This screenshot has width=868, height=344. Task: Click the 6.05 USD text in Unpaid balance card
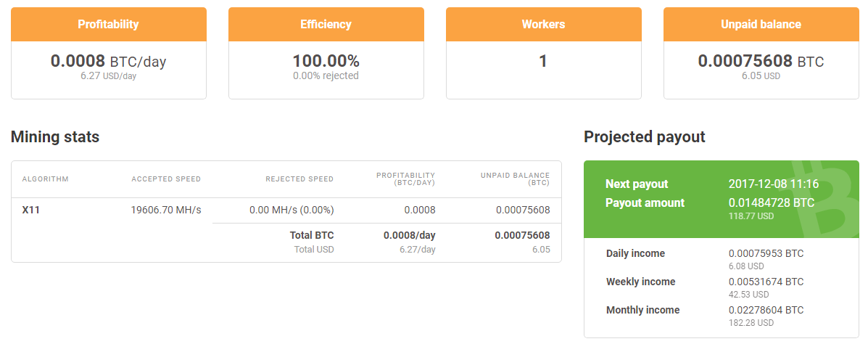point(761,76)
